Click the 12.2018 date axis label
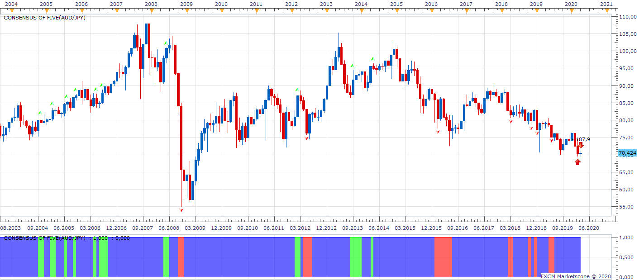 click(536, 228)
